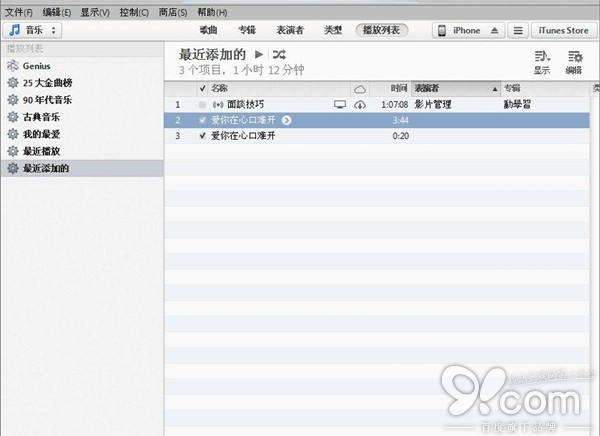Open the 控制(C) menu
The width and height of the screenshot is (600, 436).
click(134, 13)
